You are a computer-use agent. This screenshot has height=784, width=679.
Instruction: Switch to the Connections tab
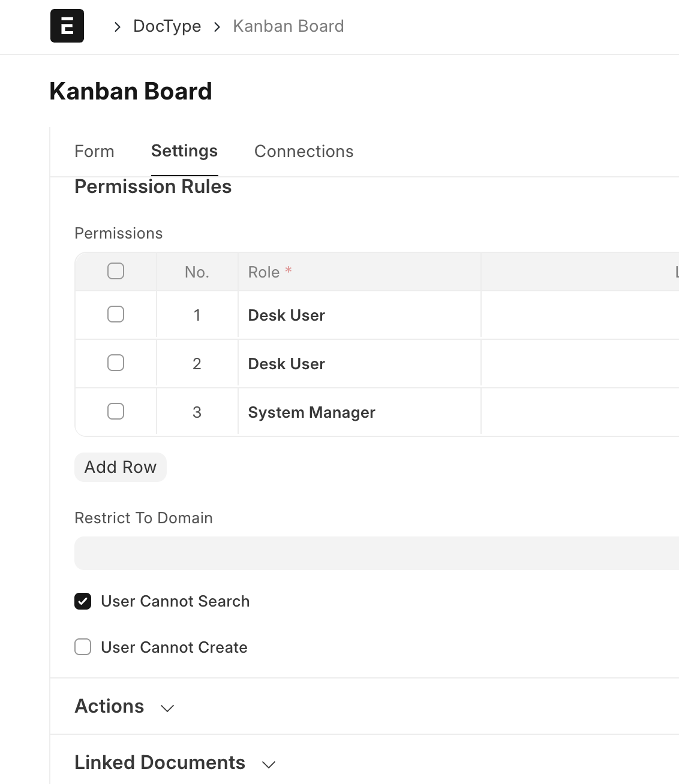tap(304, 151)
